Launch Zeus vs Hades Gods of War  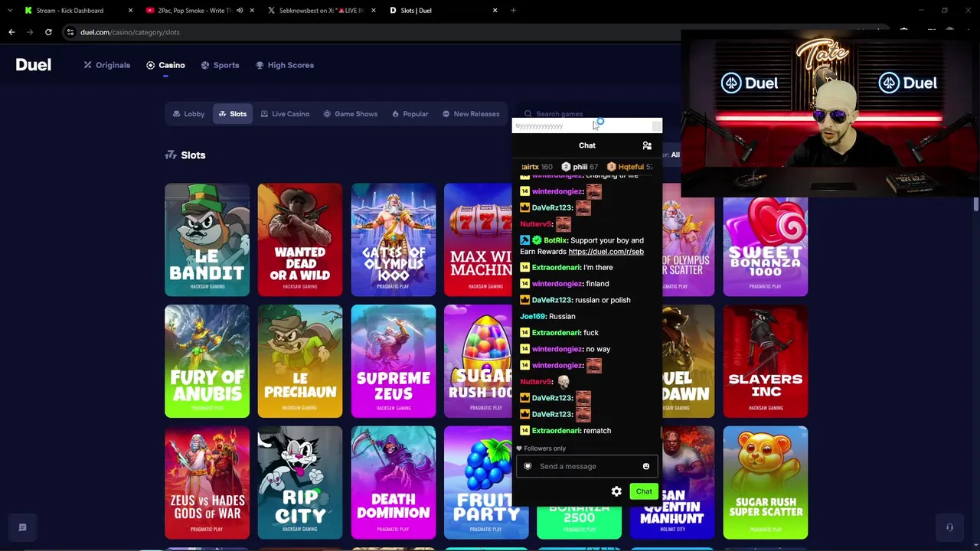pos(207,483)
